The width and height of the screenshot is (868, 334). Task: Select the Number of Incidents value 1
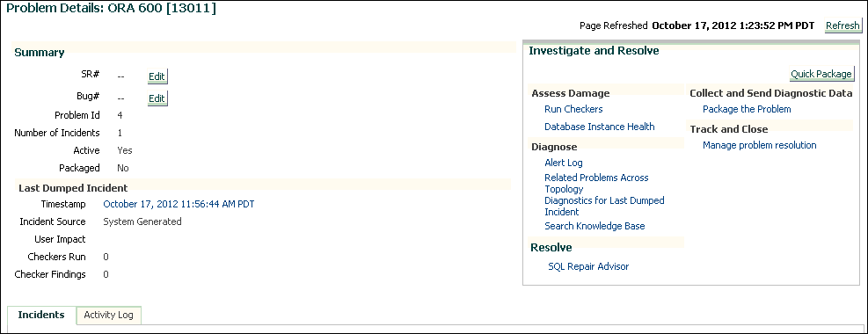[x=120, y=133]
